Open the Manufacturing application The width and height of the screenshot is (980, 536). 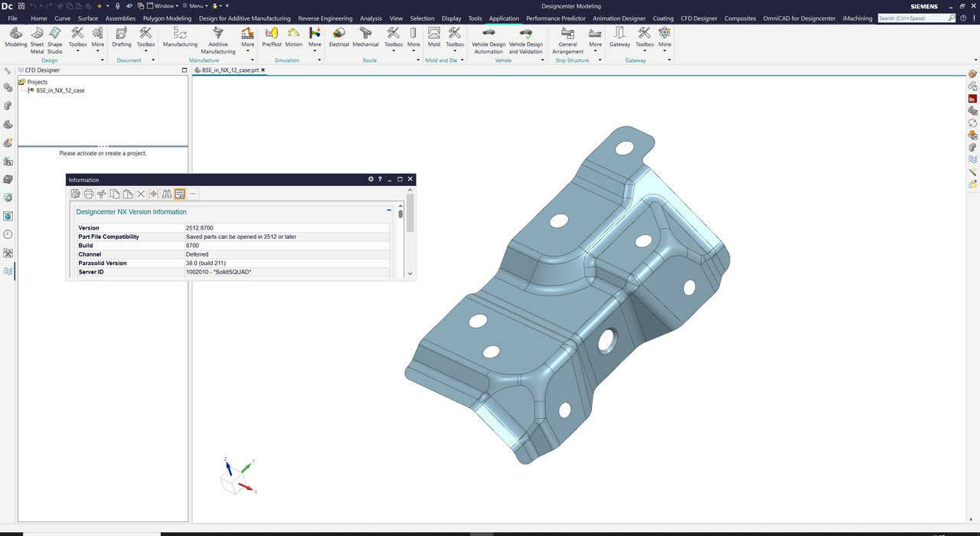tap(180, 38)
